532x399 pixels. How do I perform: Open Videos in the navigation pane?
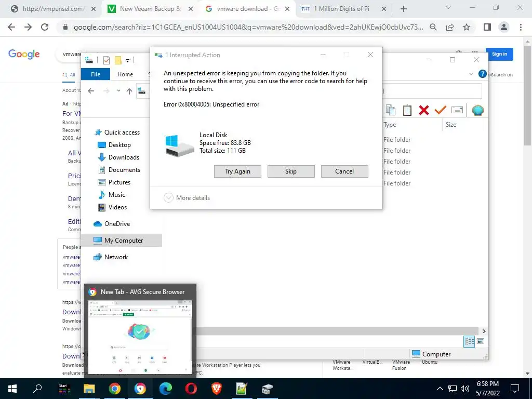pos(112,207)
